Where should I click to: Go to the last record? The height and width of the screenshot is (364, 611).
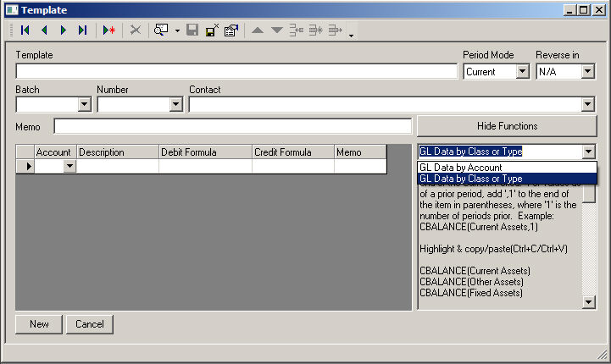pos(82,30)
